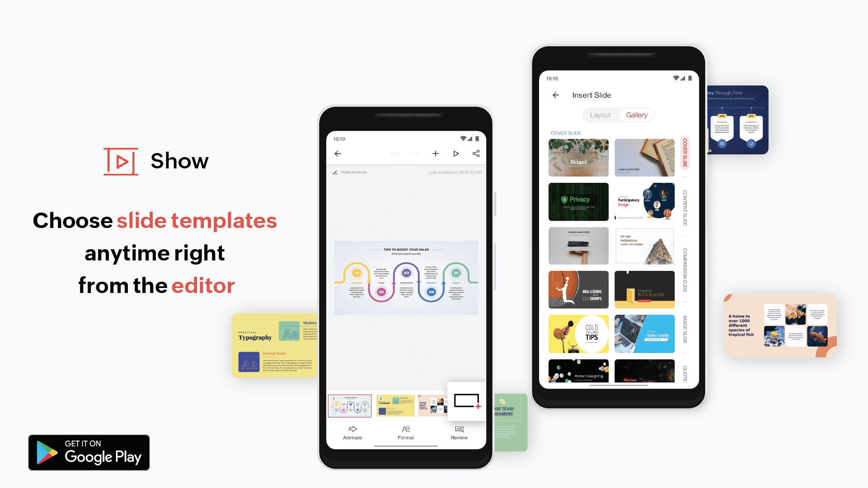
Task: Select the Gallery tab in Insert Slide
Action: click(637, 115)
